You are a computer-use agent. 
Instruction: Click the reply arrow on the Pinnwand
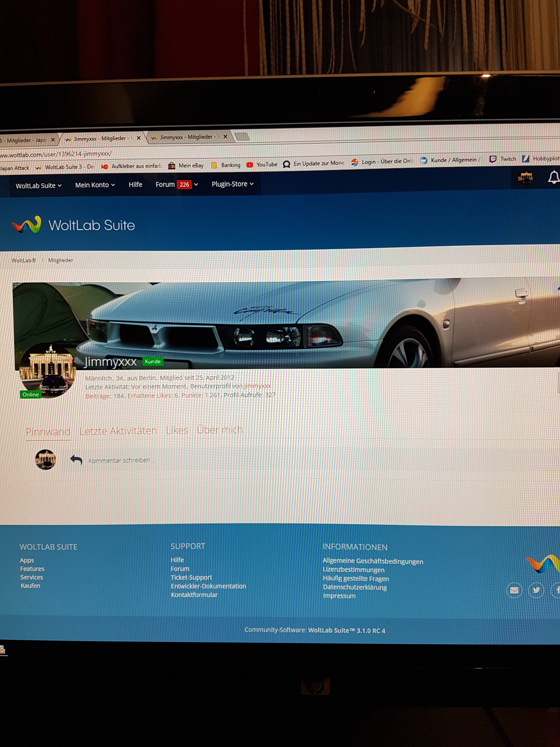(x=76, y=460)
